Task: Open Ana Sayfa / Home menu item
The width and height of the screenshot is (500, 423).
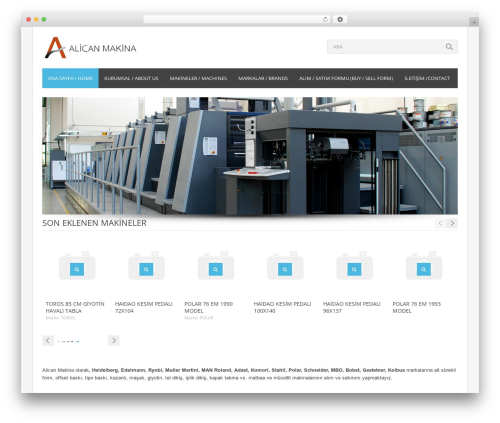Action: 70,78
